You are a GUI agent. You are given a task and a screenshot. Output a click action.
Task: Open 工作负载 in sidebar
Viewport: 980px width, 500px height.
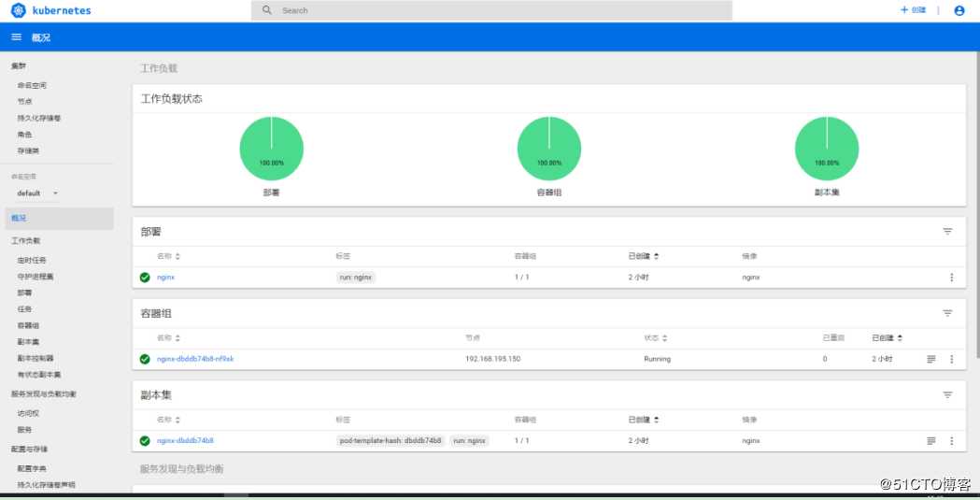25,240
